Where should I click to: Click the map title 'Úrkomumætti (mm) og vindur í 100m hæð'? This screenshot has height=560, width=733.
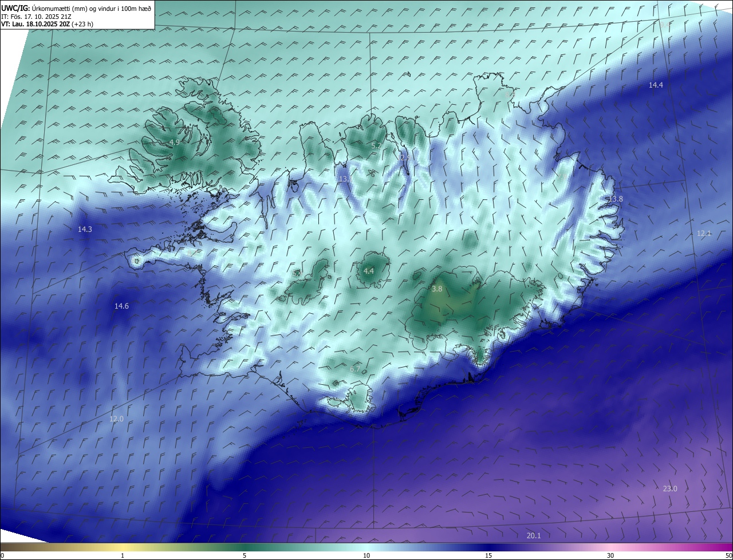tap(90, 9)
